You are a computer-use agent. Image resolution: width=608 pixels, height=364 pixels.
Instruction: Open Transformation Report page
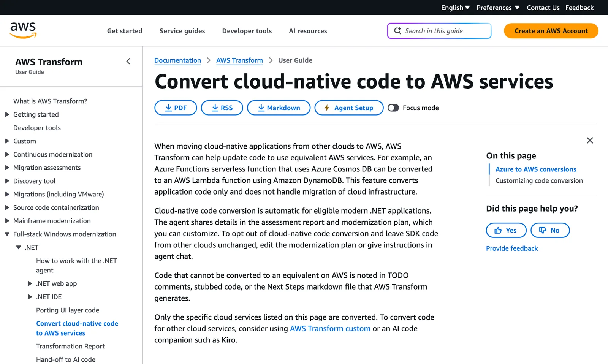pos(70,346)
